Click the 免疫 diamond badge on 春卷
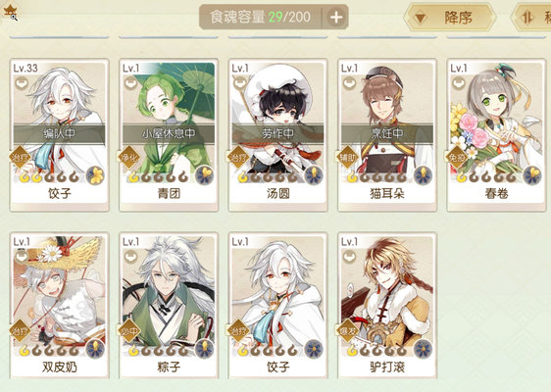The image size is (551, 392). (457, 158)
